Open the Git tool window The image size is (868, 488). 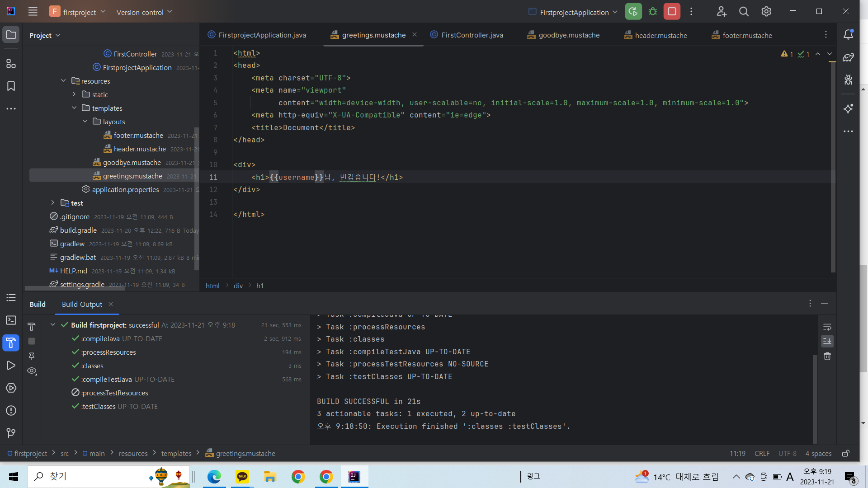(x=11, y=433)
